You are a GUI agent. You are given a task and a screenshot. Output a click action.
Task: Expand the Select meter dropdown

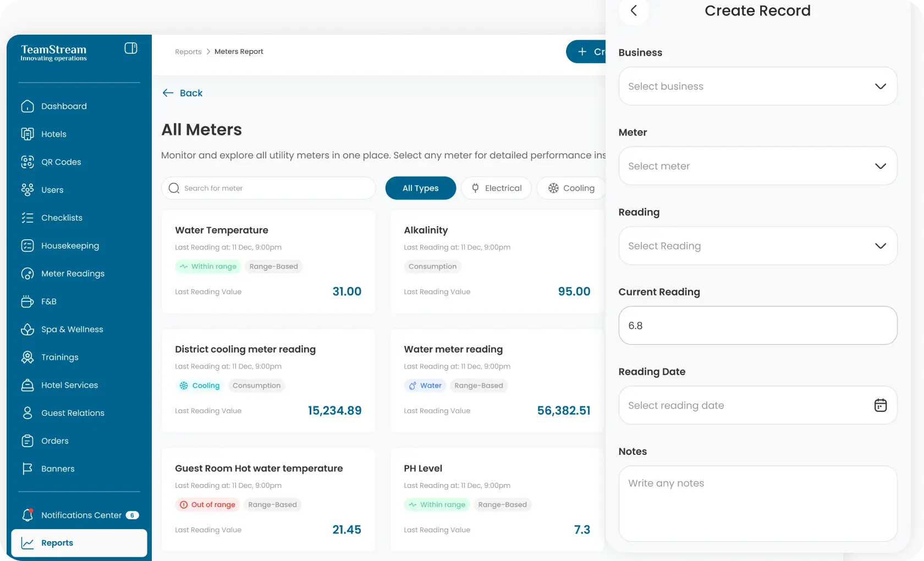pyautogui.click(x=757, y=166)
